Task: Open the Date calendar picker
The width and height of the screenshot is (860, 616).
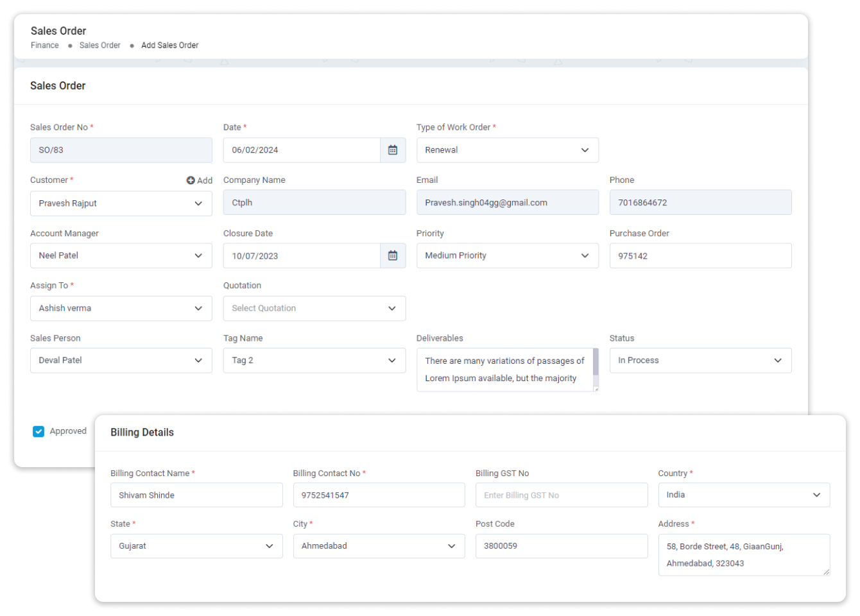Action: [393, 150]
